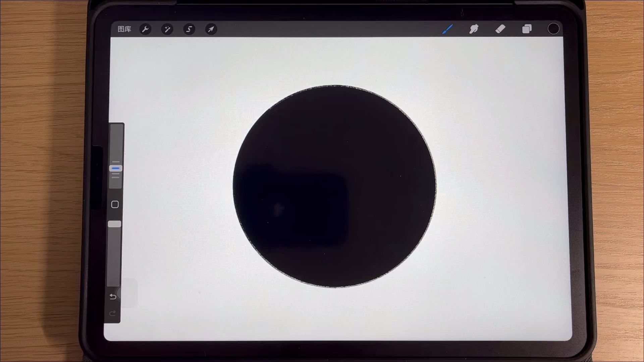Open the Actions wrench menu

coord(145,29)
